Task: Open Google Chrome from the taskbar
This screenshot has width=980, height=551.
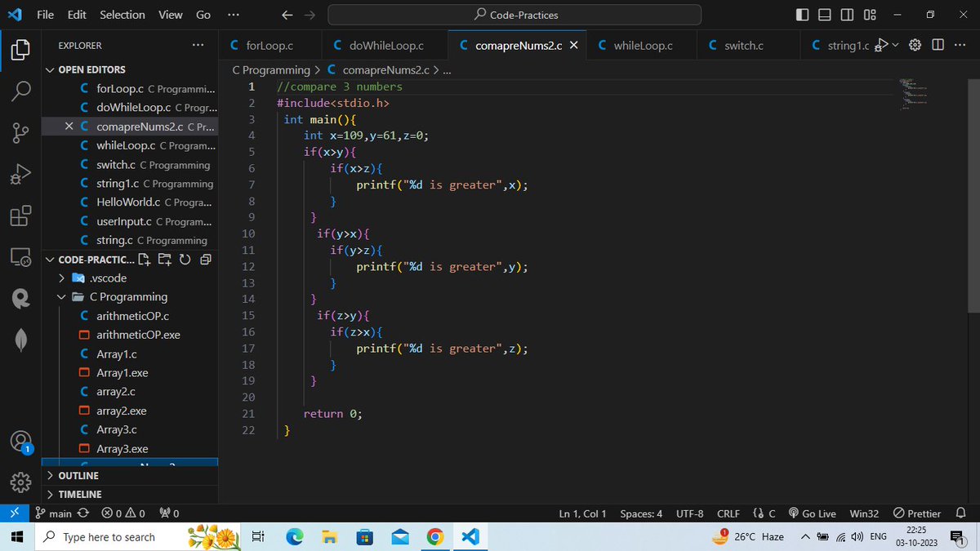Action: [435, 536]
